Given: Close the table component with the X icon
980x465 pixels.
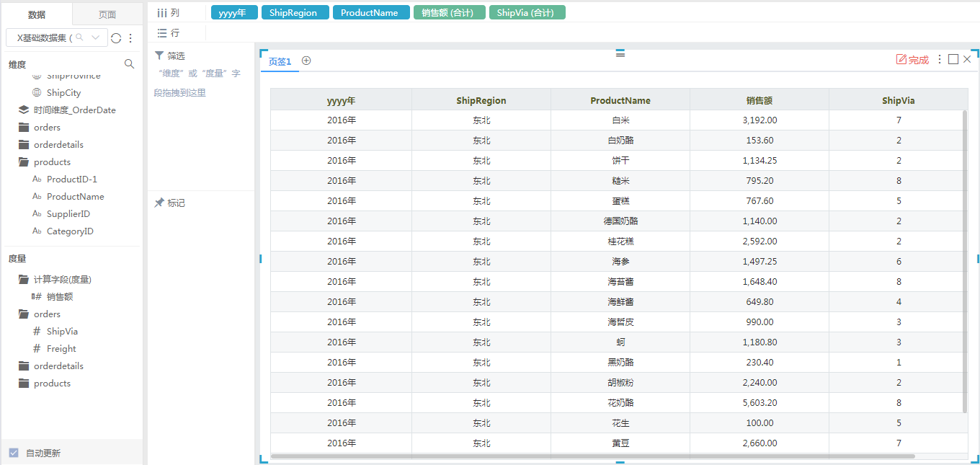Looking at the screenshot, I should 967,59.
